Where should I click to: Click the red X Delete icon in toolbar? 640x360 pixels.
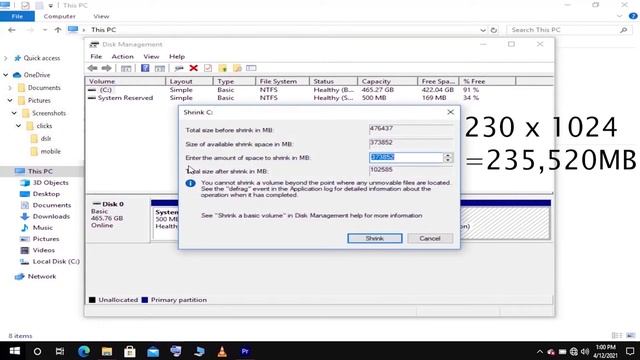(193, 68)
